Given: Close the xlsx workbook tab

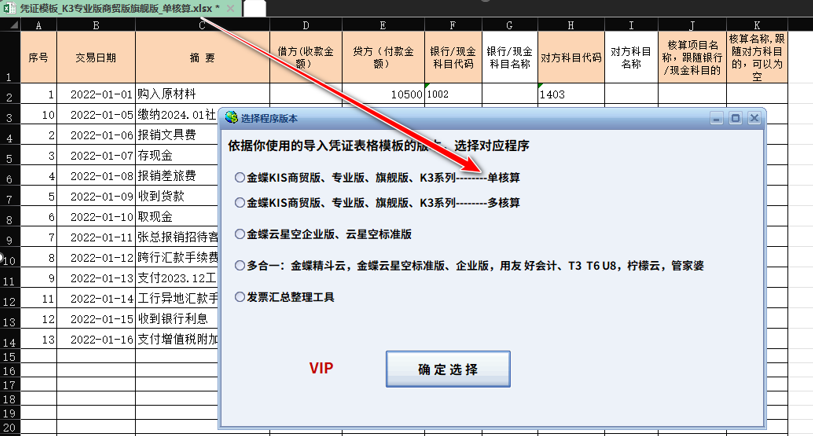Looking at the screenshot, I should [231, 9].
